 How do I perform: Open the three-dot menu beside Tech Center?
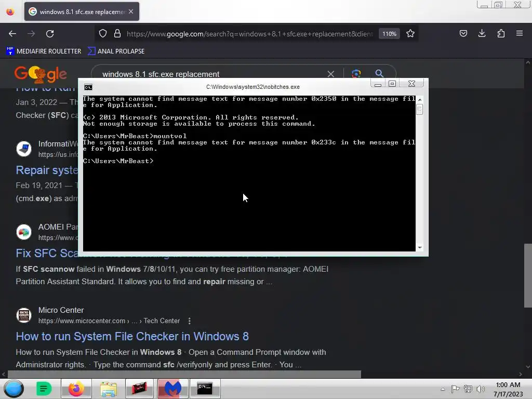click(189, 321)
